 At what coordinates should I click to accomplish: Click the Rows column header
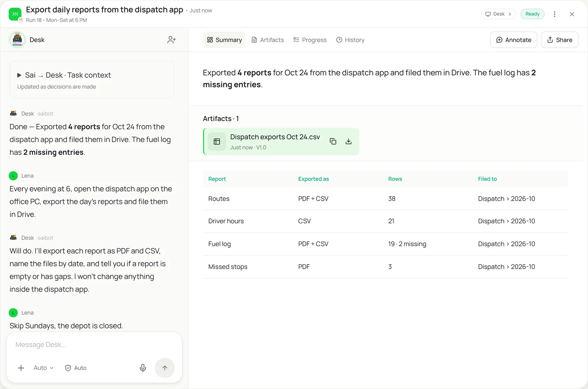pos(395,179)
